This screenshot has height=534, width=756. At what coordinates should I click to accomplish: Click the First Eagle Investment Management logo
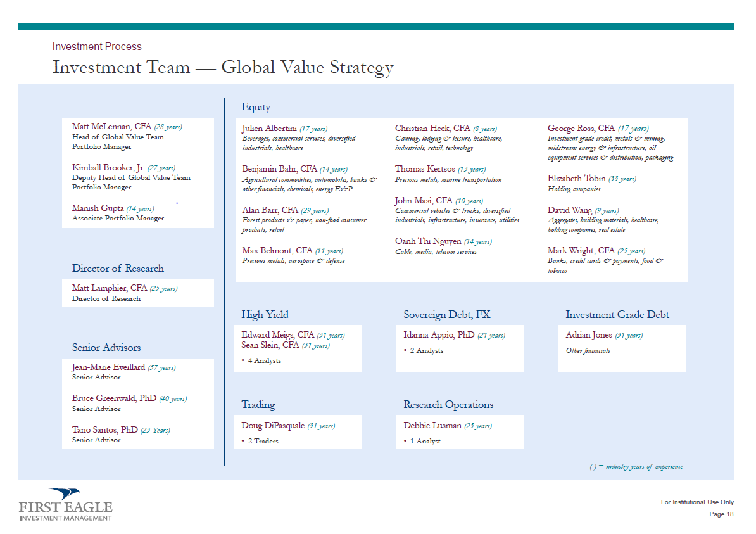point(66,505)
